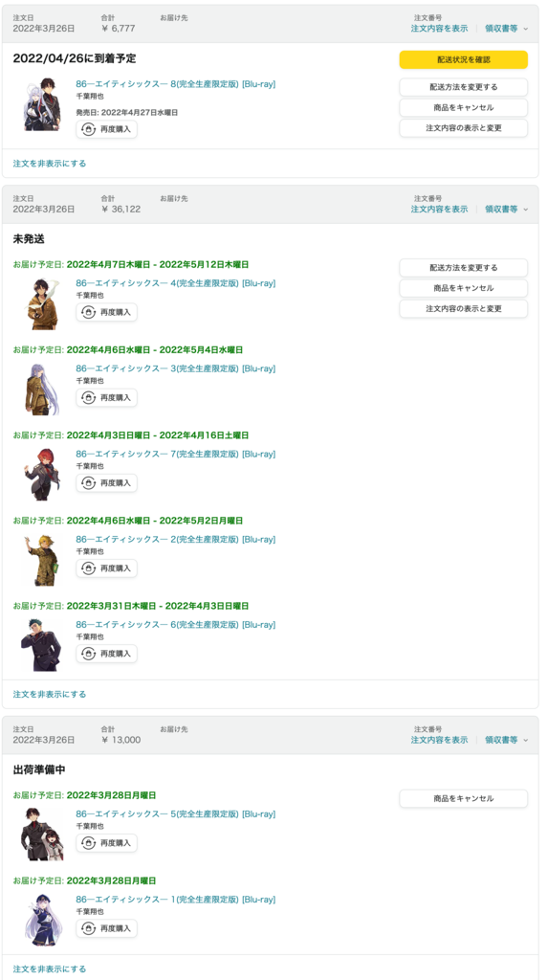The height and width of the screenshot is (980, 547).
Task: Click 配送方法を変更する in the 未発送 order
Action: tap(464, 268)
